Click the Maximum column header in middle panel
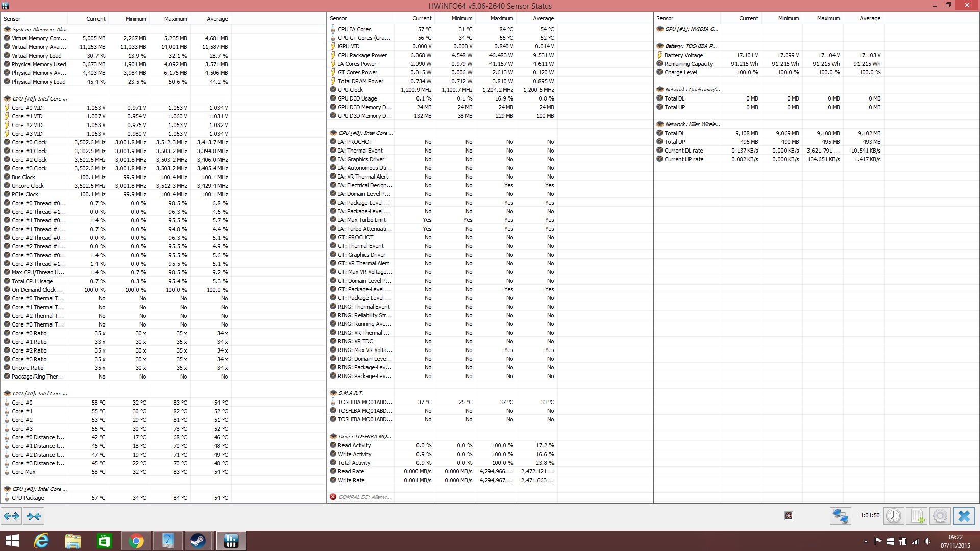980x551 pixels. [x=496, y=18]
